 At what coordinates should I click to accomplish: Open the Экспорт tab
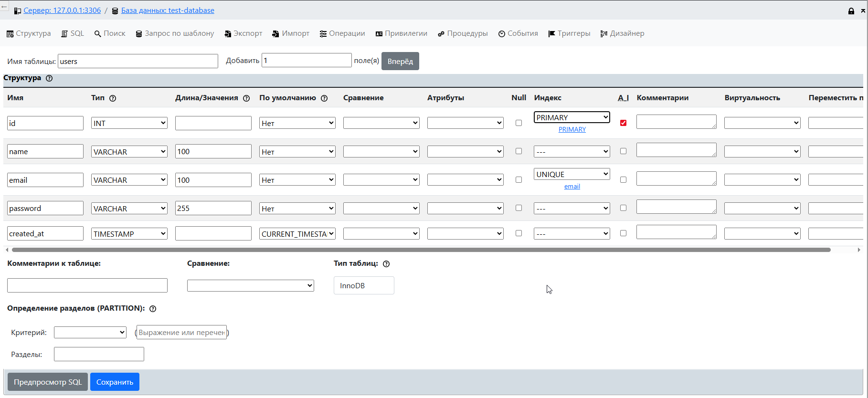(243, 33)
